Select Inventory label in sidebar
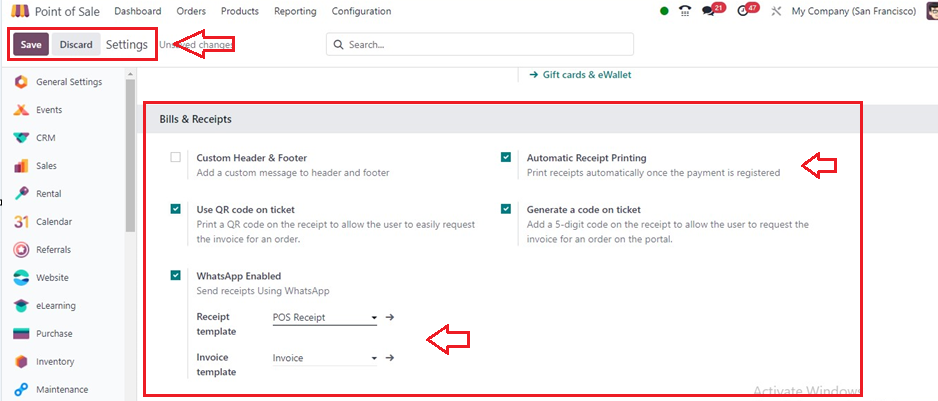 55,361
